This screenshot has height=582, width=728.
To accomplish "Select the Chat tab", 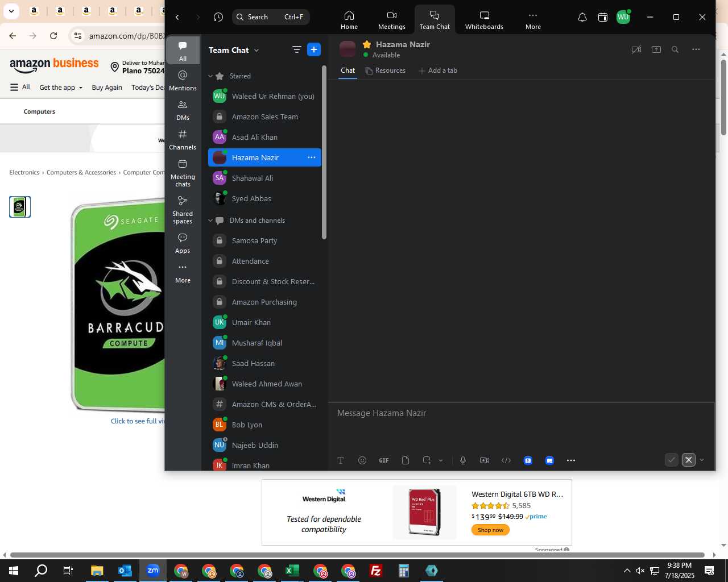I will (348, 70).
